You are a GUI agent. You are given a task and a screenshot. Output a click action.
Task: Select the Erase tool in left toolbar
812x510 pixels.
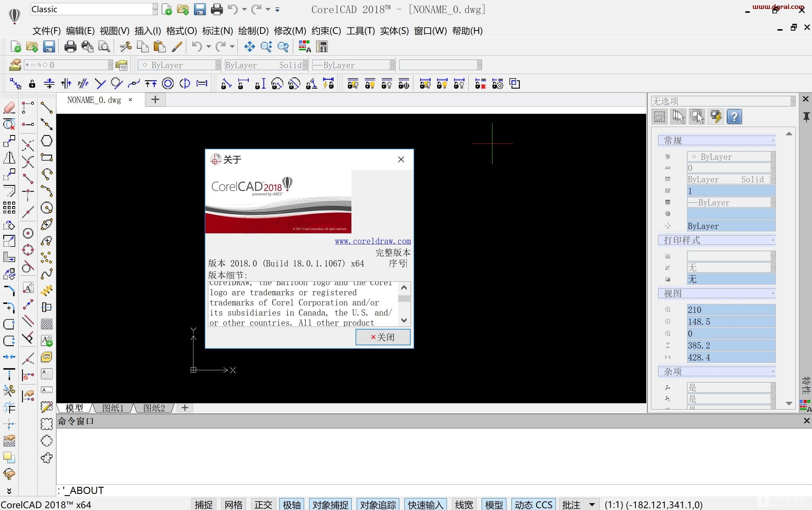coord(9,108)
